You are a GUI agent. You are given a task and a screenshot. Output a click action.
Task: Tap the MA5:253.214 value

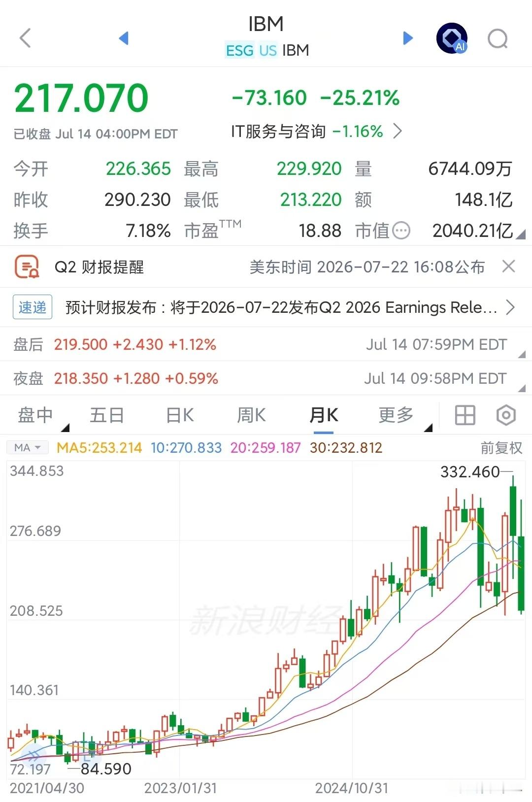coord(99,447)
